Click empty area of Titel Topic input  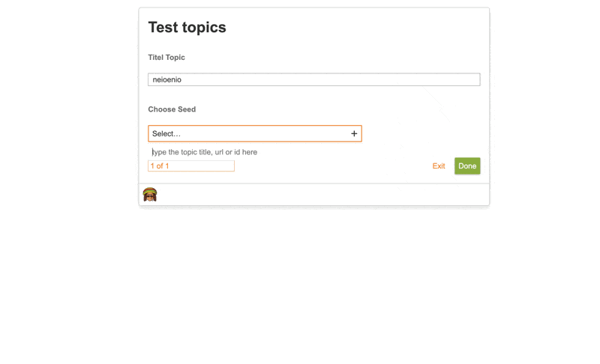pos(329,79)
